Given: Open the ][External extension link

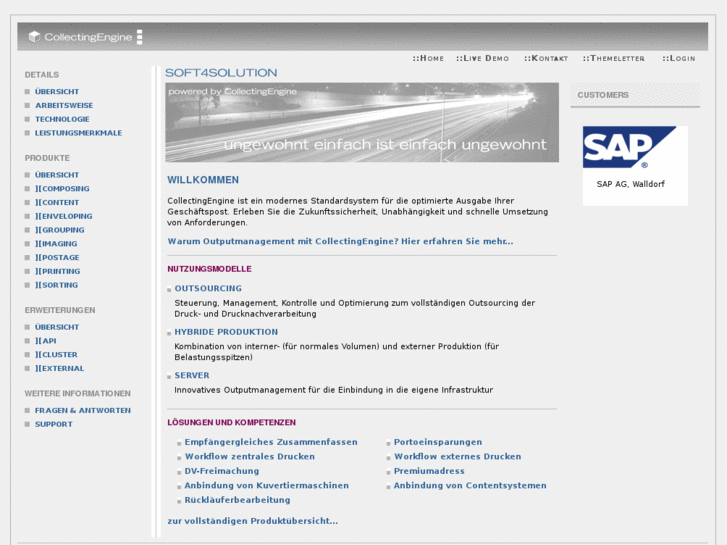Looking at the screenshot, I should pyautogui.click(x=59, y=368).
